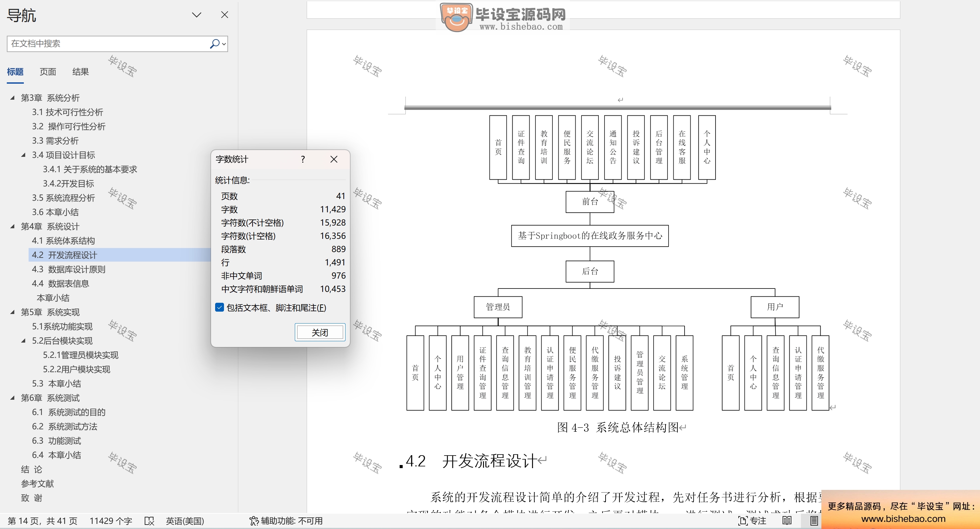Jump to 5.2.1管理员模块实现 heading
The image size is (980, 529).
point(81,355)
